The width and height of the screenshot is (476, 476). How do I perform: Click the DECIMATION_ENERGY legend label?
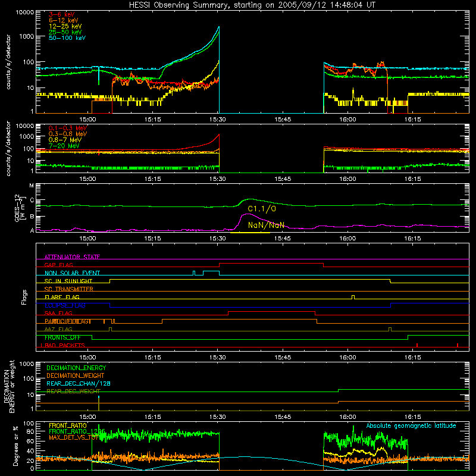[76, 368]
